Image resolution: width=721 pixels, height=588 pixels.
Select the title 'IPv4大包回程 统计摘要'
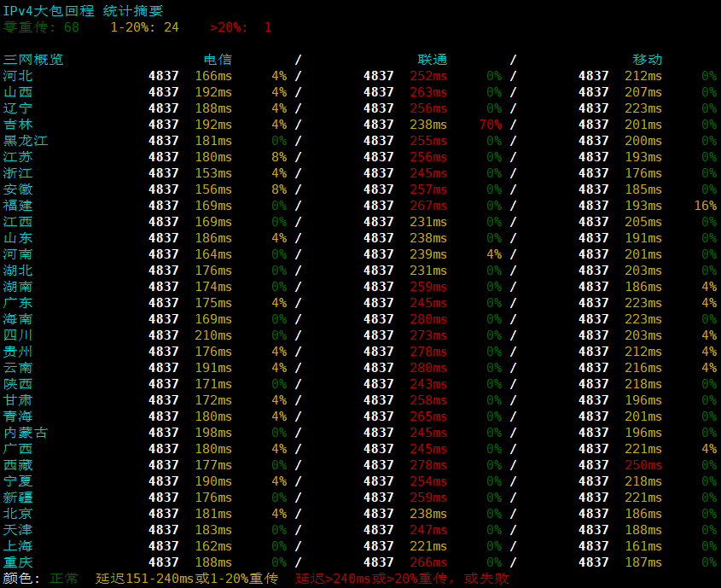pyautogui.click(x=84, y=11)
